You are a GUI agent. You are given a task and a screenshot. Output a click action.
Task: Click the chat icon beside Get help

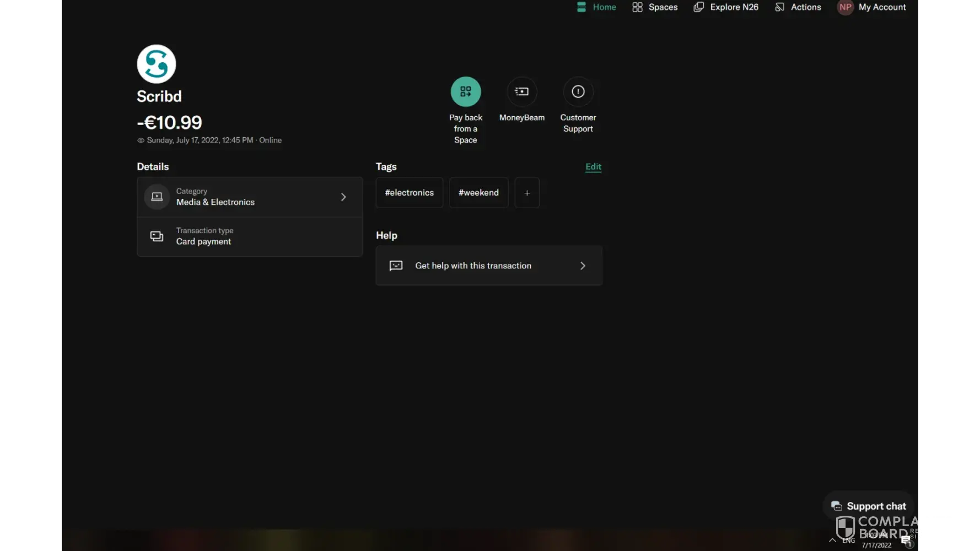pyautogui.click(x=396, y=266)
